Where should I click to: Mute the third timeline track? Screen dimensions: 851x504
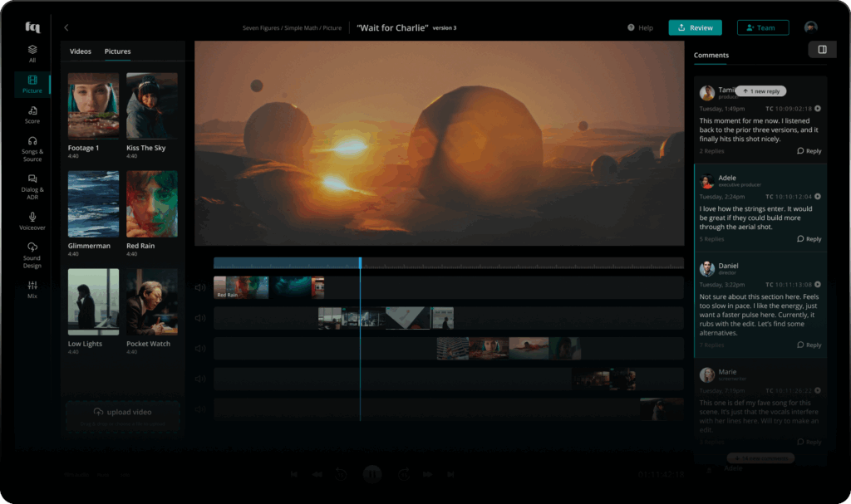200,349
